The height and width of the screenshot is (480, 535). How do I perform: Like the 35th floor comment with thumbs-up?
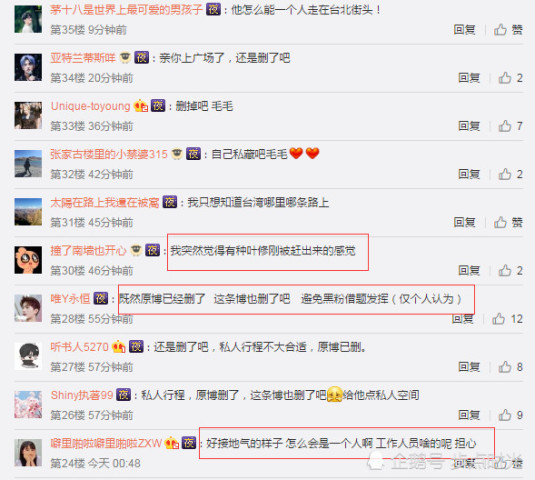coord(500,30)
